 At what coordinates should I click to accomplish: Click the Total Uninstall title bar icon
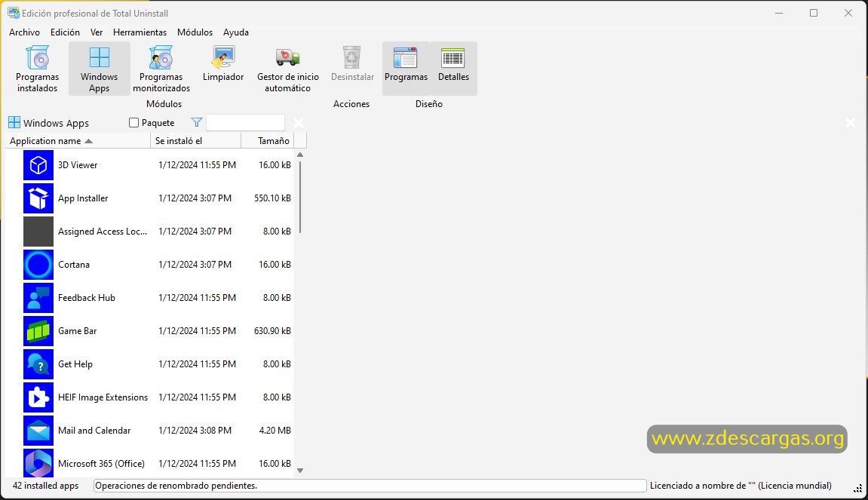(x=14, y=13)
